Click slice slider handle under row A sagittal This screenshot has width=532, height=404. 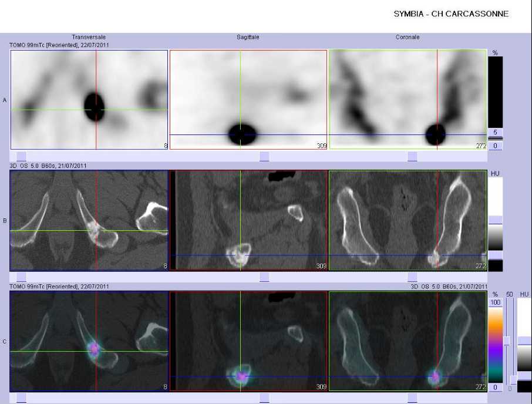[264, 156]
